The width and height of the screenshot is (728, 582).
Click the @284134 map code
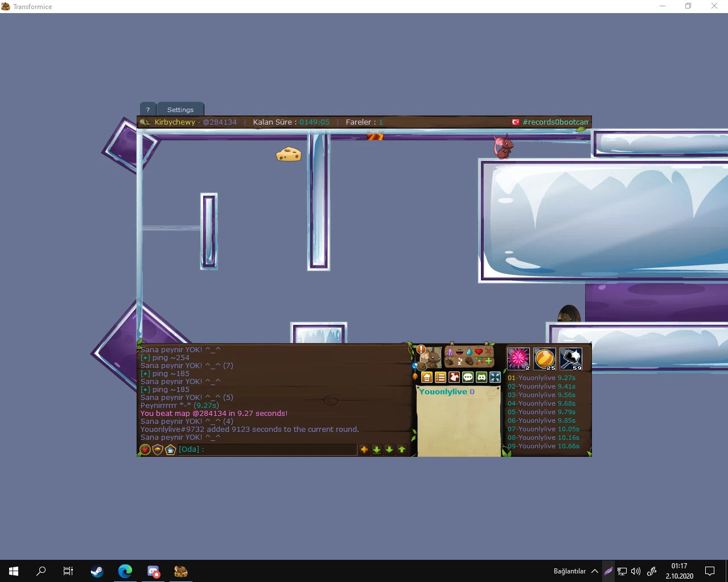220,122
